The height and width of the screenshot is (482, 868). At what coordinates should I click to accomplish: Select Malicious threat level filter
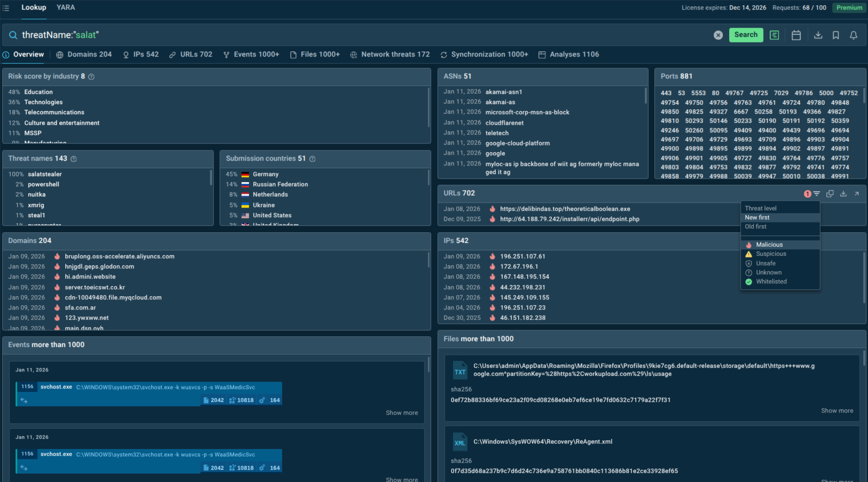[770, 244]
